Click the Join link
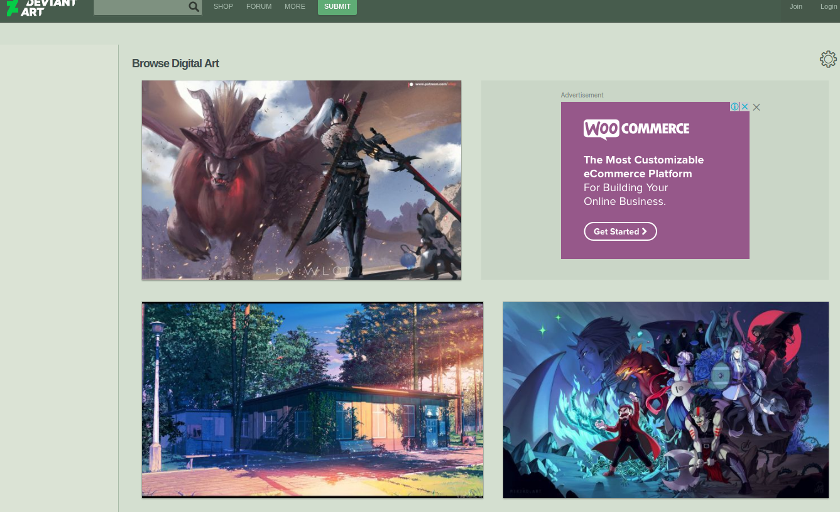Screen dimensions: 840x512 pos(795,7)
